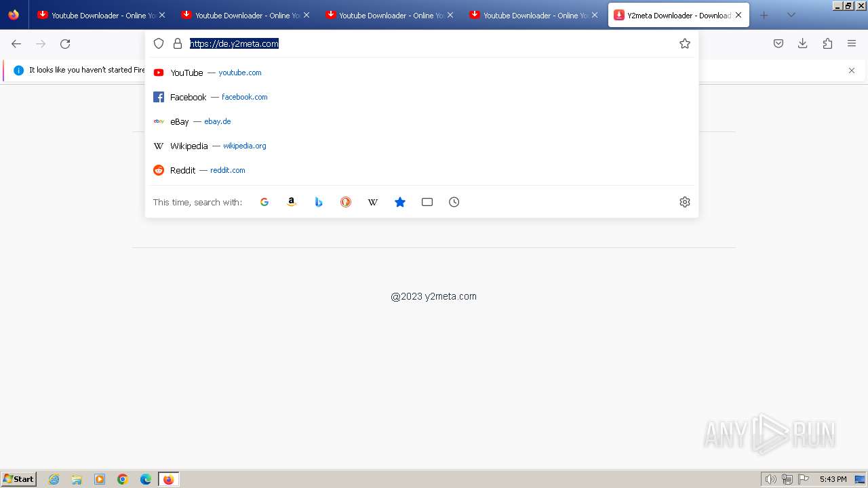Open Firefox View icon
The height and width of the screenshot is (488, 868).
[14, 15]
